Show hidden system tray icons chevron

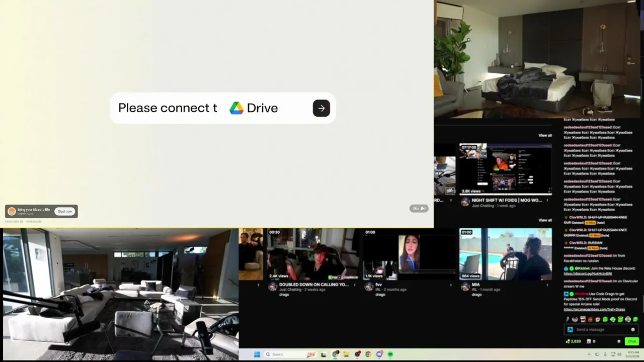pyautogui.click(x=589, y=354)
